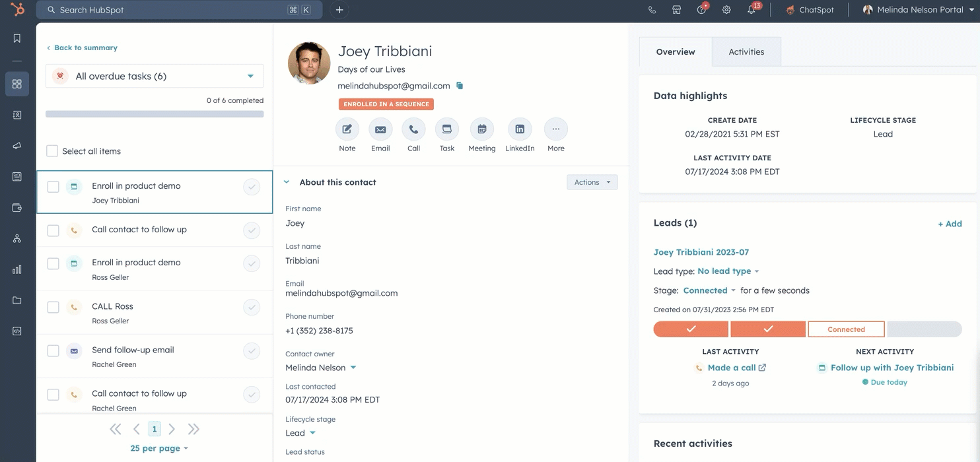
Task: Select the first completed lead stage segment
Action: click(691, 329)
